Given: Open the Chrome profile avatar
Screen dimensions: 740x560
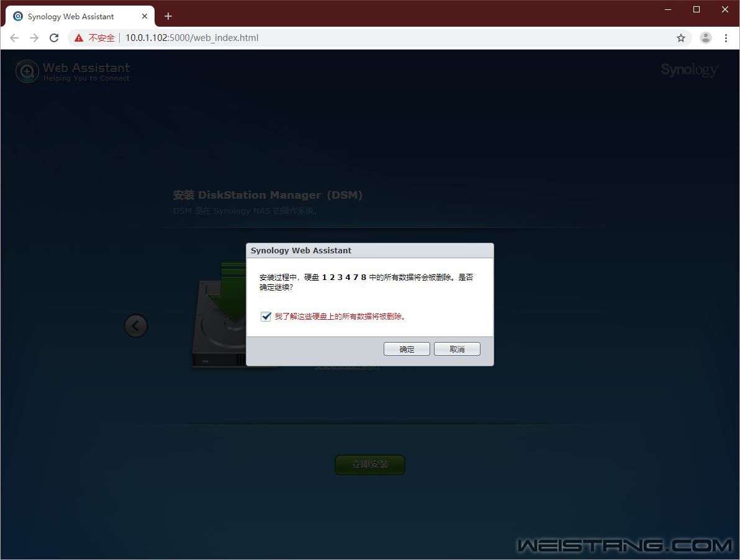Looking at the screenshot, I should (706, 38).
